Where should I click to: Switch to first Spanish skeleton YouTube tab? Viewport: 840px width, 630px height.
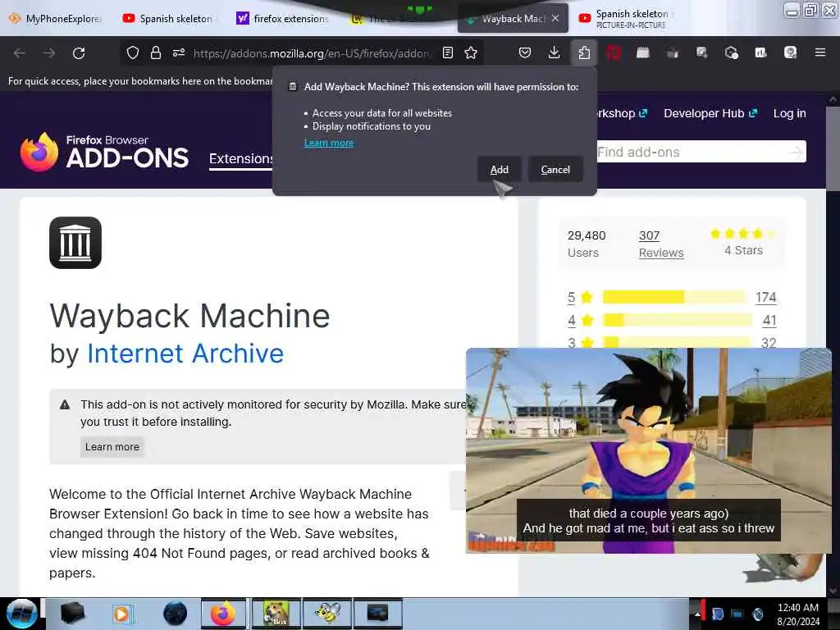[x=167, y=18]
